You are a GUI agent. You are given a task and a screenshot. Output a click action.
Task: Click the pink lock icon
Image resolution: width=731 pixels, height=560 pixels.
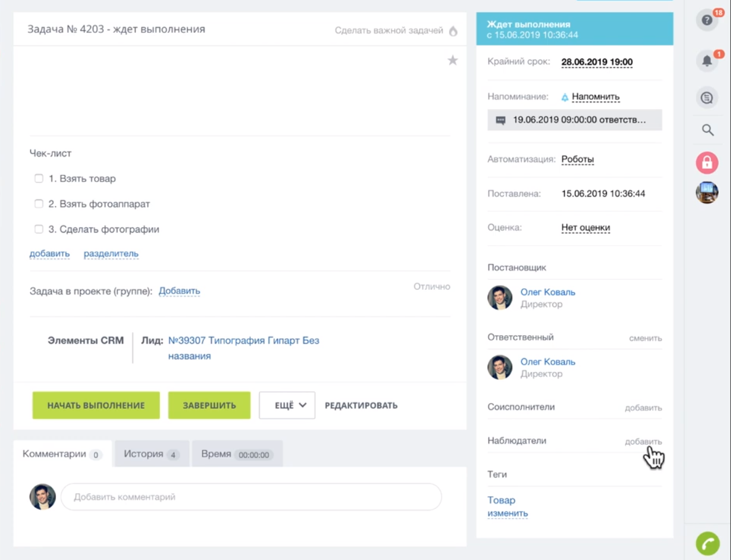pyautogui.click(x=707, y=162)
